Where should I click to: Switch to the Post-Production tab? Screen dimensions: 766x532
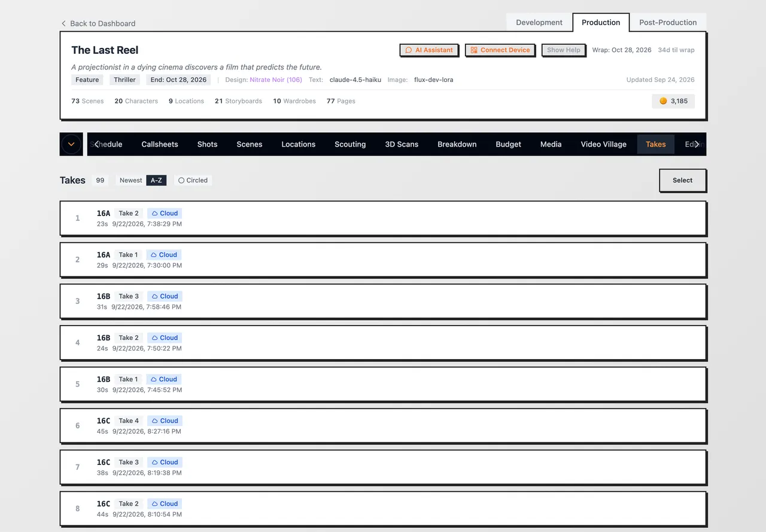click(668, 22)
